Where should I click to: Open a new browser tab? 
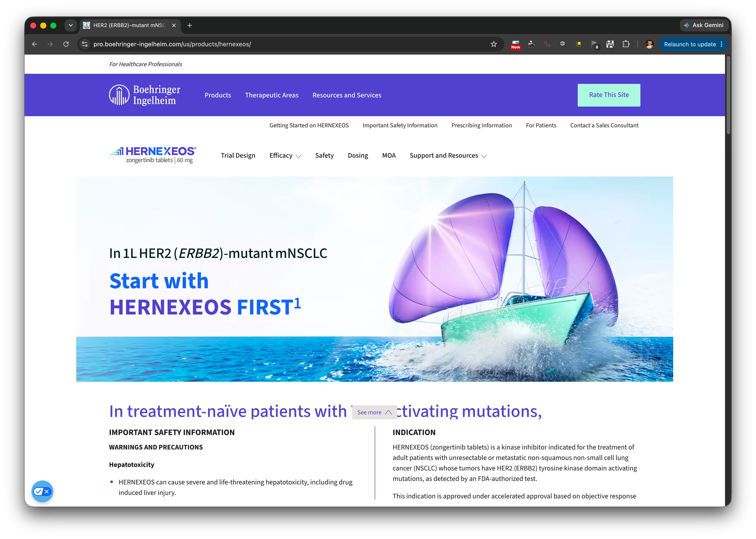[x=190, y=25]
